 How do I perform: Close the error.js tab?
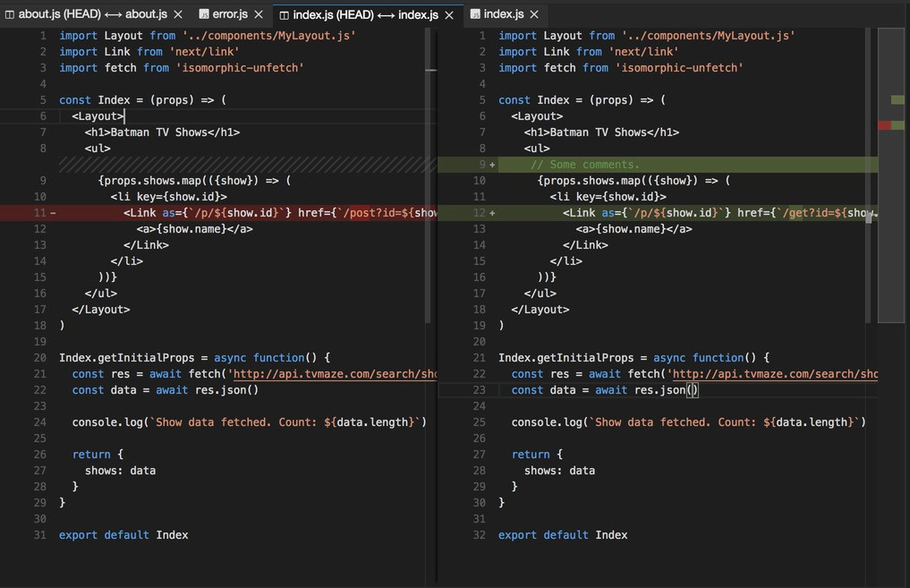[x=259, y=14]
